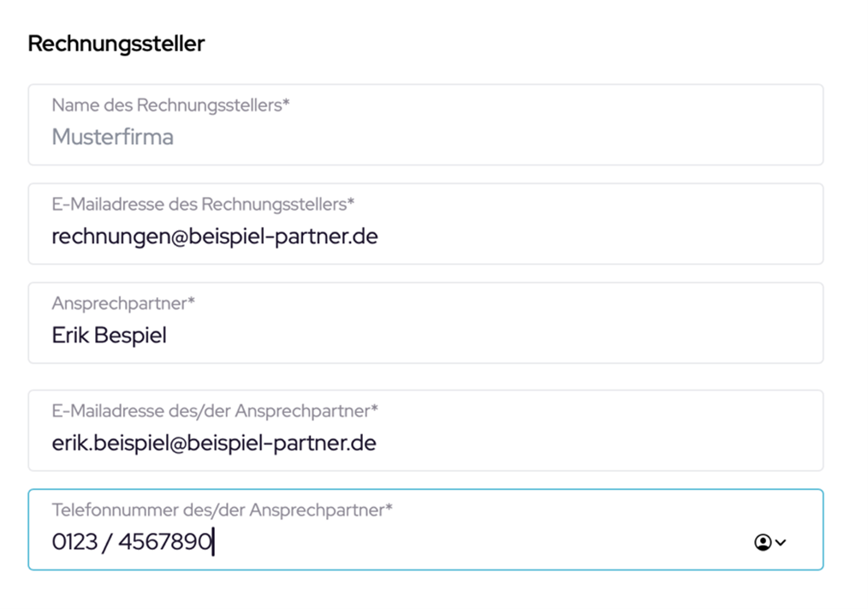
Task: Click the contact autofill person icon
Action: [x=762, y=542]
